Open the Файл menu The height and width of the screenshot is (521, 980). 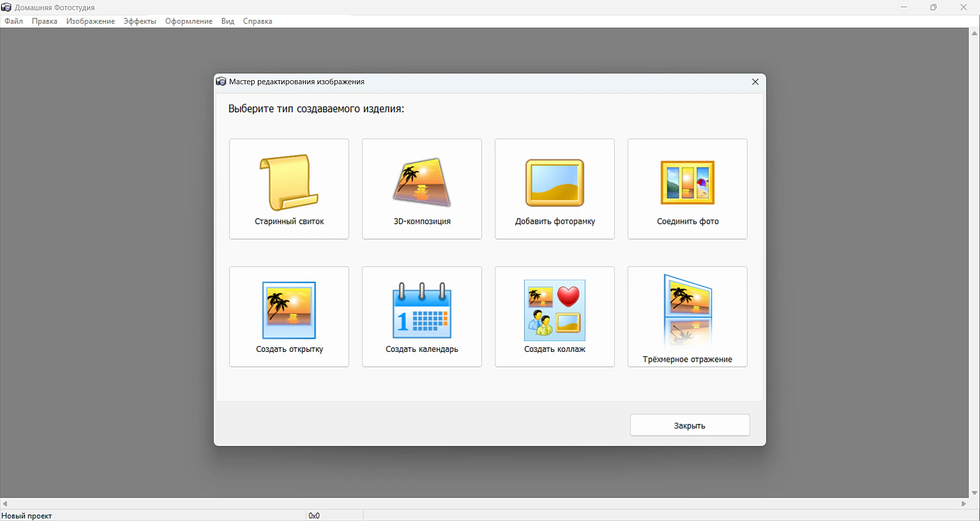(x=14, y=21)
